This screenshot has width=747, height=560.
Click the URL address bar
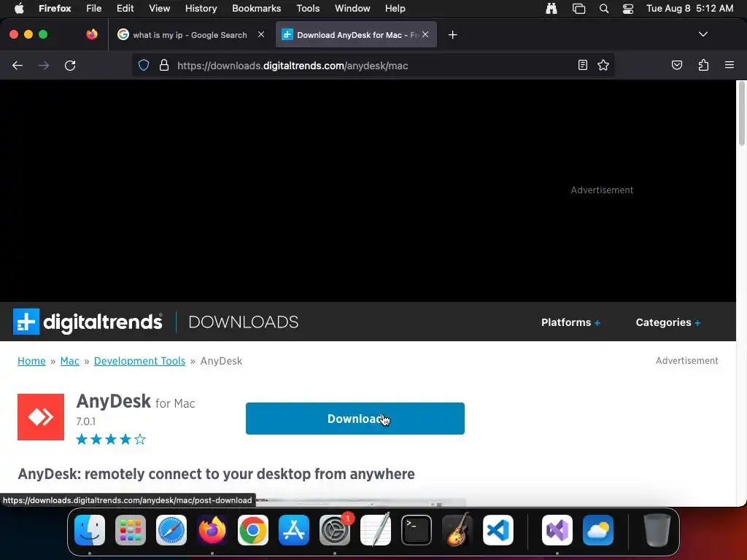(x=371, y=65)
